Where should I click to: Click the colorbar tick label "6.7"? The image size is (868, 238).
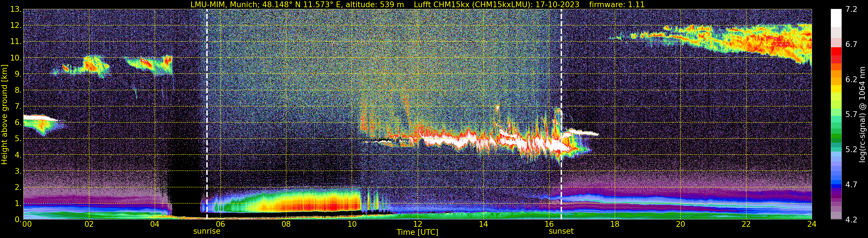[851, 44]
